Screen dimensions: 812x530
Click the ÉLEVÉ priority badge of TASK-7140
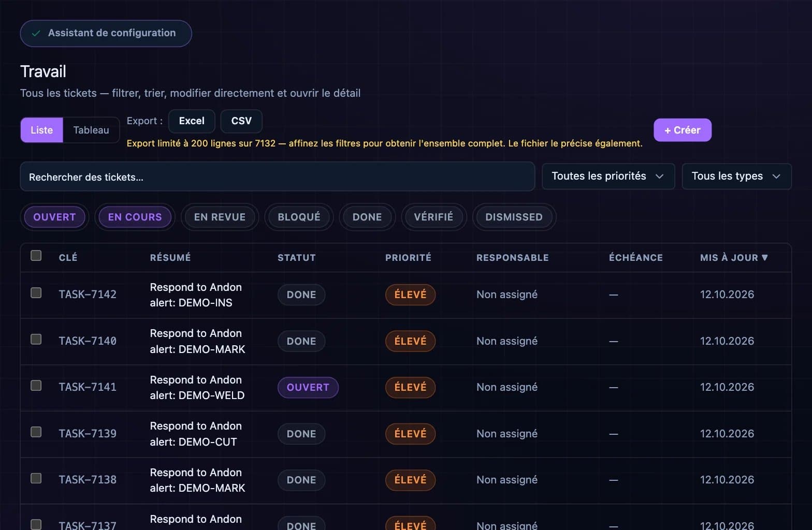pos(411,341)
